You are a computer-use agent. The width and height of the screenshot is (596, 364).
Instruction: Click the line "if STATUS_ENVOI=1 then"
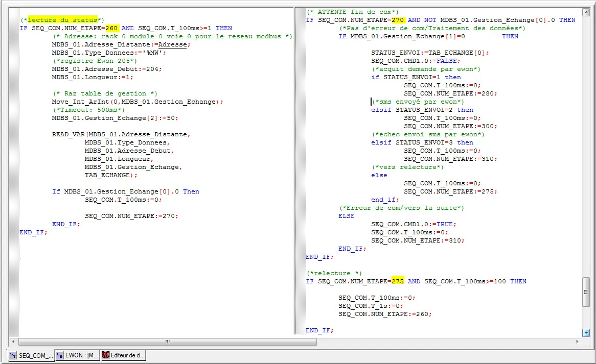point(416,77)
